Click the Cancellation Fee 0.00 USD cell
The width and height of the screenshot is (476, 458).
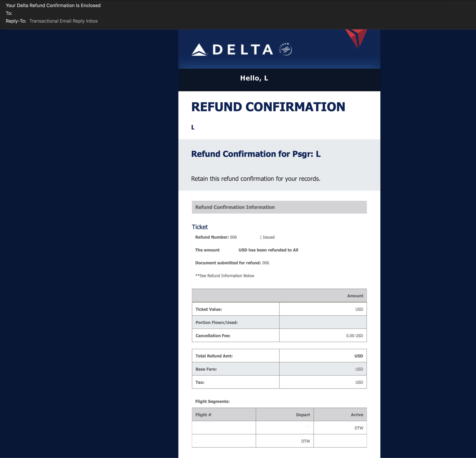(354, 336)
